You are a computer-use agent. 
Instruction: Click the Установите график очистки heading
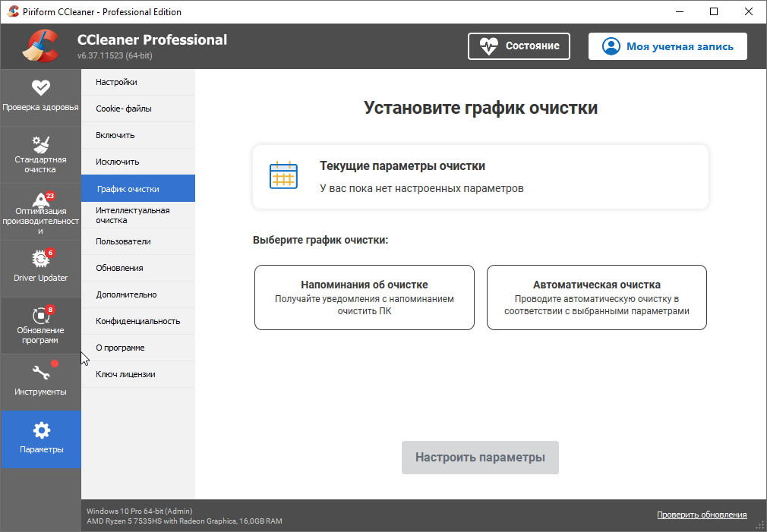click(x=481, y=108)
